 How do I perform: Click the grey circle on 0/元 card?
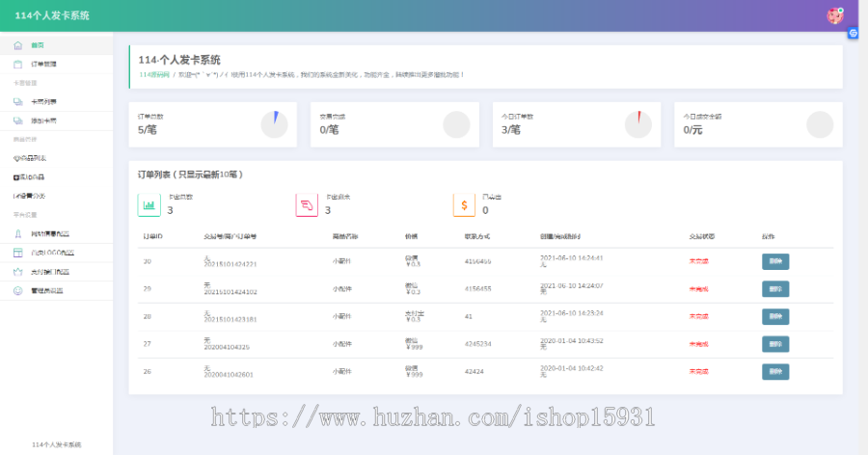tap(820, 124)
